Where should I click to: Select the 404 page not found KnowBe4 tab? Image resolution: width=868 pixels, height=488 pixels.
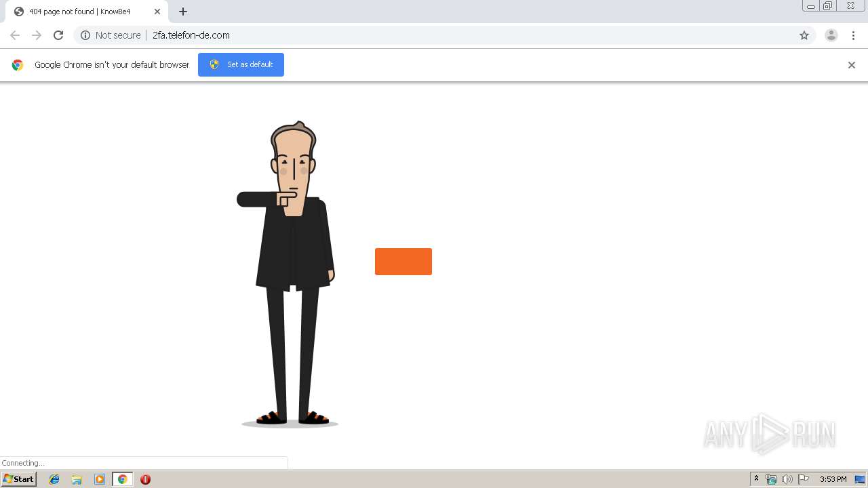pyautogui.click(x=87, y=12)
